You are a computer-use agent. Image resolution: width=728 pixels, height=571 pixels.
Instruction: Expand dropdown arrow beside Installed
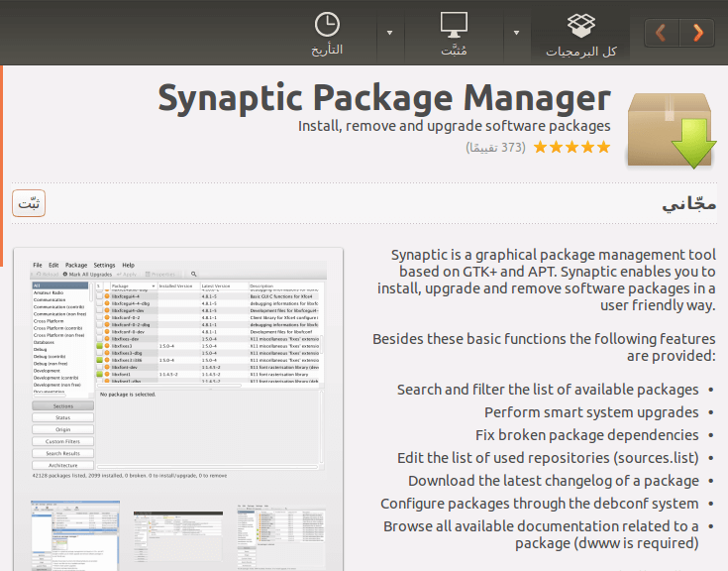(390, 33)
